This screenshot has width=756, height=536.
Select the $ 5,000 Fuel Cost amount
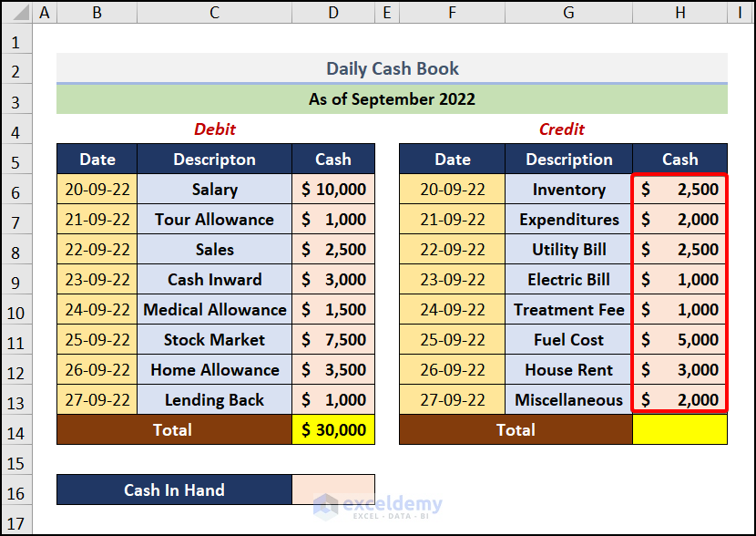click(679, 340)
